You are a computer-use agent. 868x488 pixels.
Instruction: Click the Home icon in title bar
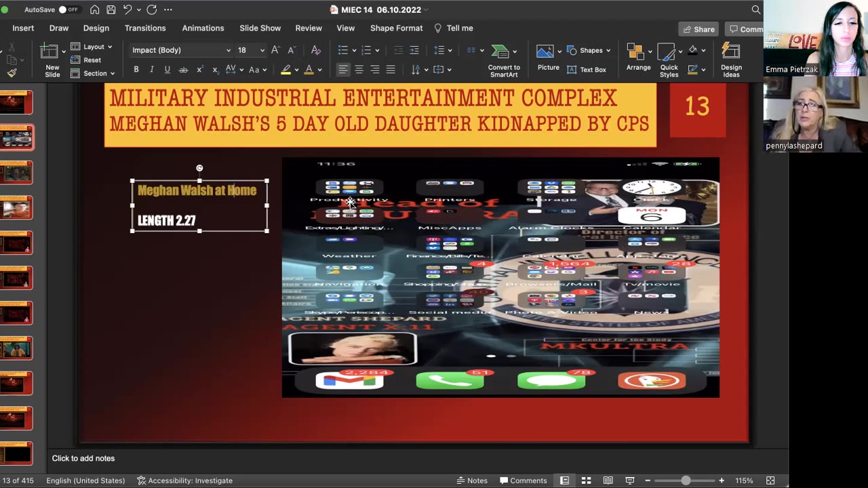tap(94, 9)
